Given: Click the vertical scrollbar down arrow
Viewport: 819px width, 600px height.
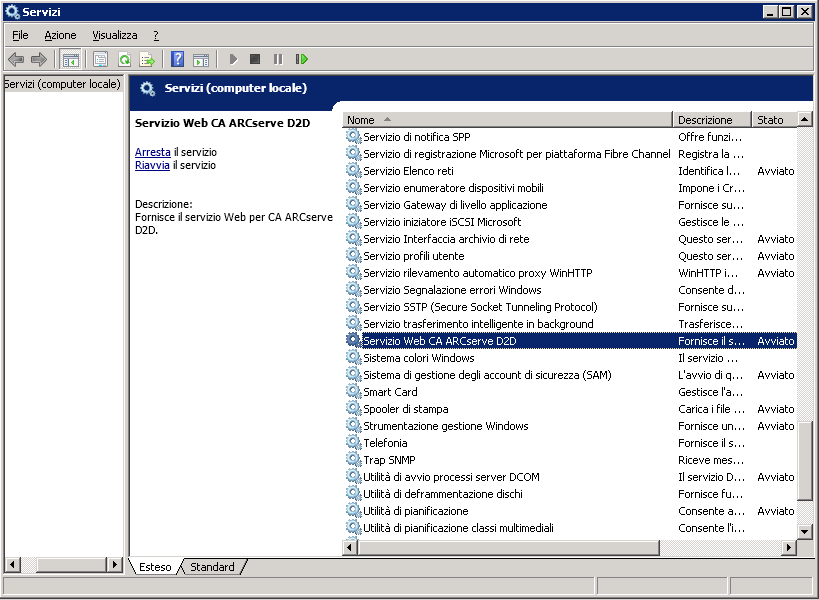Looking at the screenshot, I should (805, 530).
